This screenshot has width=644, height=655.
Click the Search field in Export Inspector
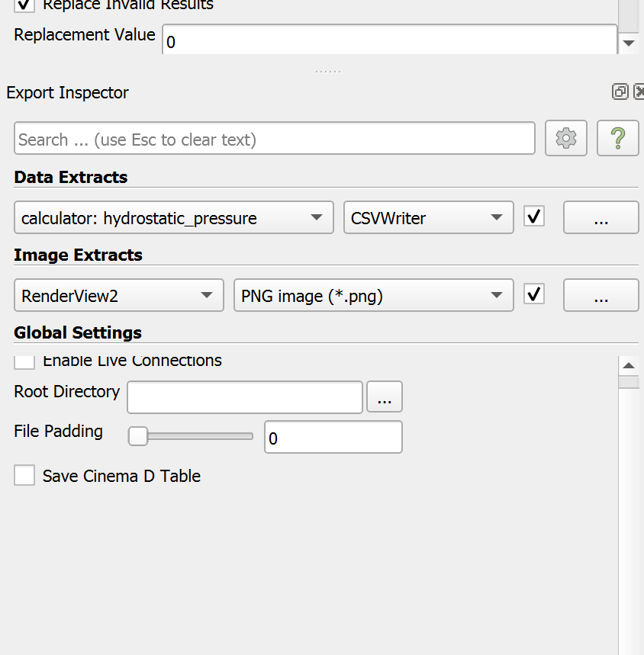point(274,138)
